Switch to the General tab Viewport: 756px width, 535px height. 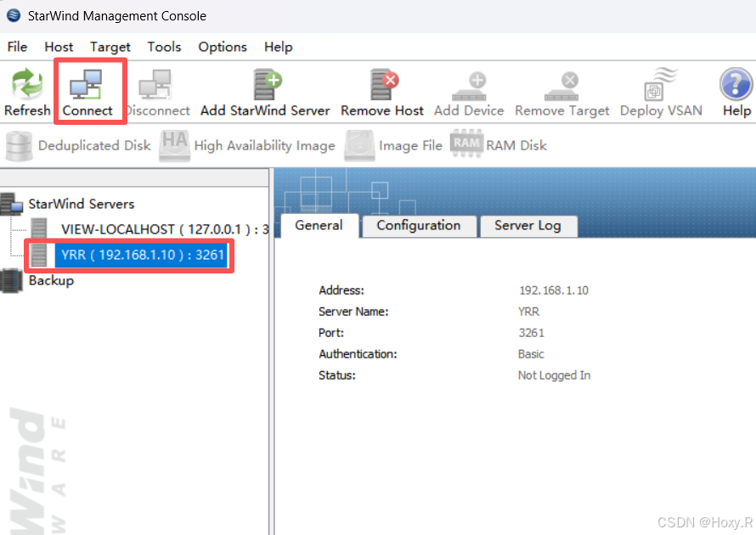[319, 226]
